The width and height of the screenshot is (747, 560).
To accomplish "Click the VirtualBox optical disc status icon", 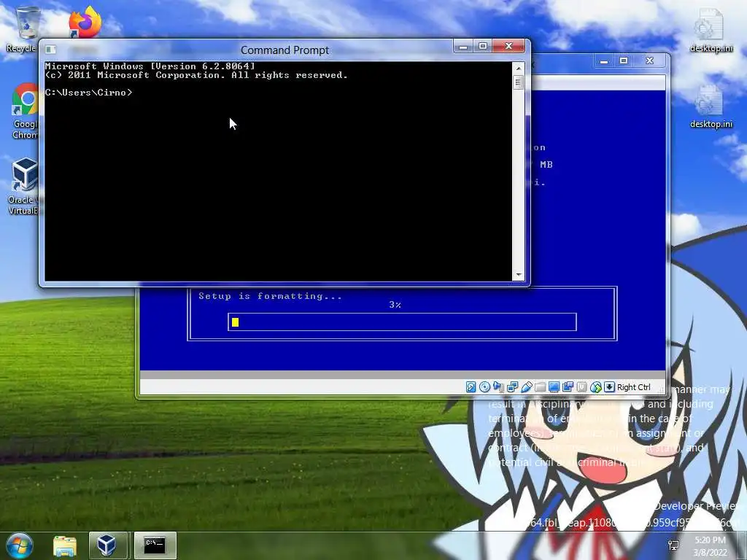I will (x=484, y=387).
